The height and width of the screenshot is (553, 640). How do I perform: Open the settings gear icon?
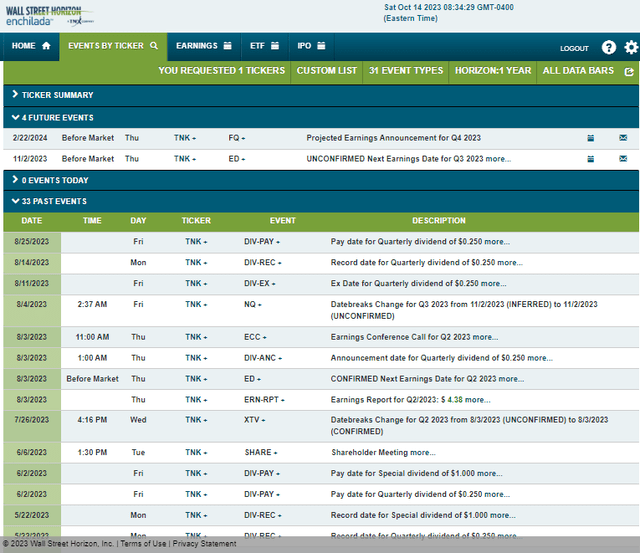631,47
